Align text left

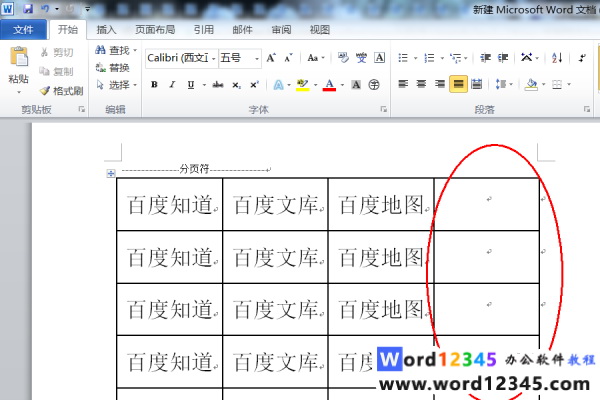coord(403,84)
